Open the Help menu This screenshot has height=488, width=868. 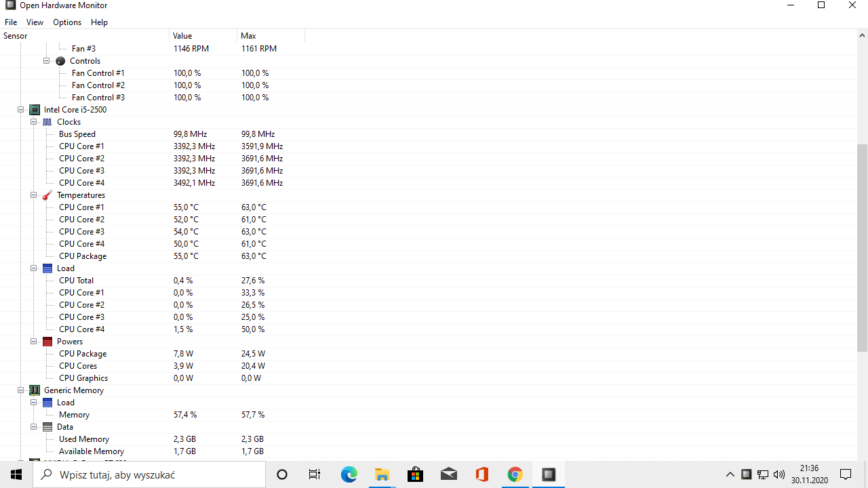[99, 22]
